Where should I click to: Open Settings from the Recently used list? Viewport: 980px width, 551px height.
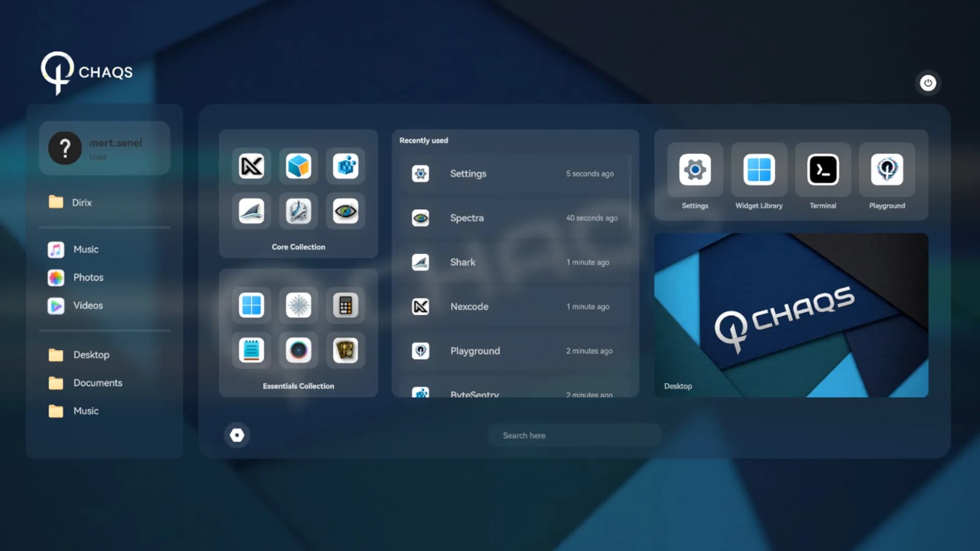coord(514,173)
